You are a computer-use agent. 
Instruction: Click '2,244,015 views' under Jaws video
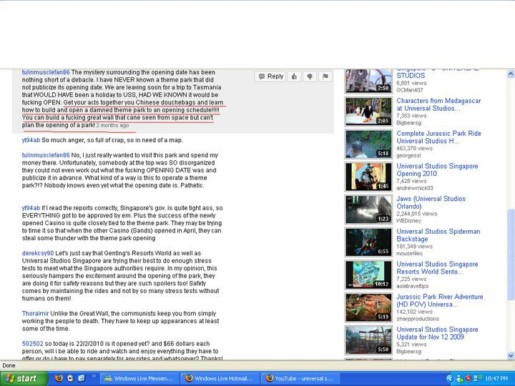tap(417, 214)
